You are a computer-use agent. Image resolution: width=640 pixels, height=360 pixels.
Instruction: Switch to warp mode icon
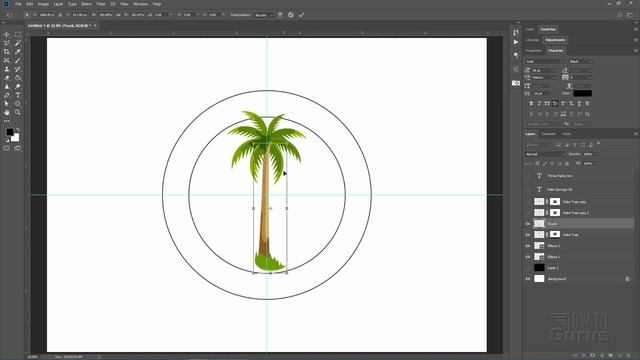(280, 15)
